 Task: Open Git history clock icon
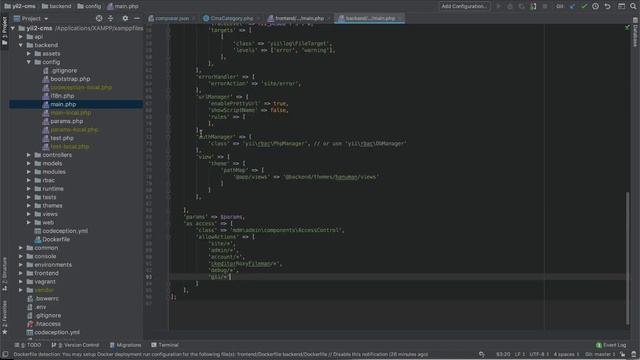point(596,6)
